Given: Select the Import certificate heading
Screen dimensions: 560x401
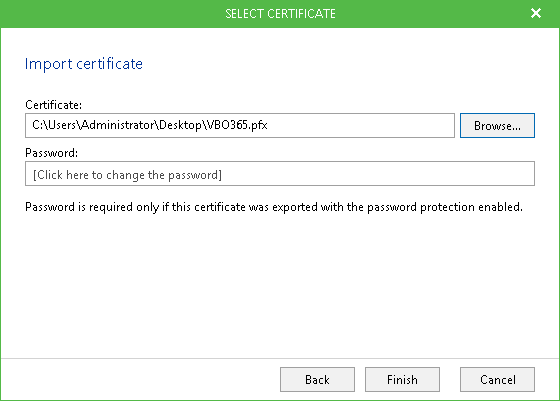Looking at the screenshot, I should [x=84, y=64].
